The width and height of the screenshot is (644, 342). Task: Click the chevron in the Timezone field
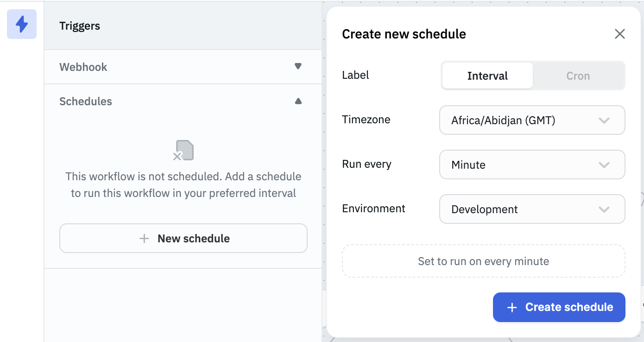(604, 120)
